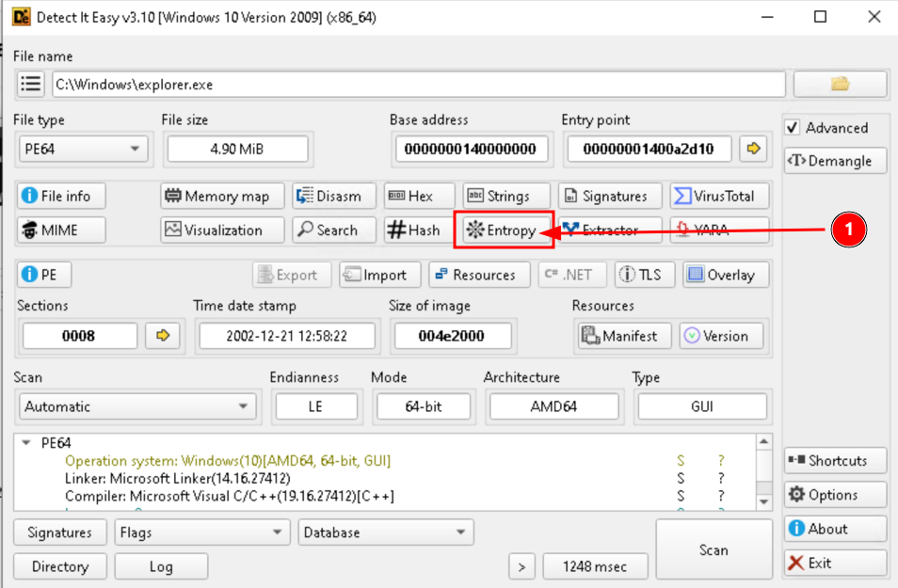
Task: Open the VirusTotal lookup
Action: [719, 196]
